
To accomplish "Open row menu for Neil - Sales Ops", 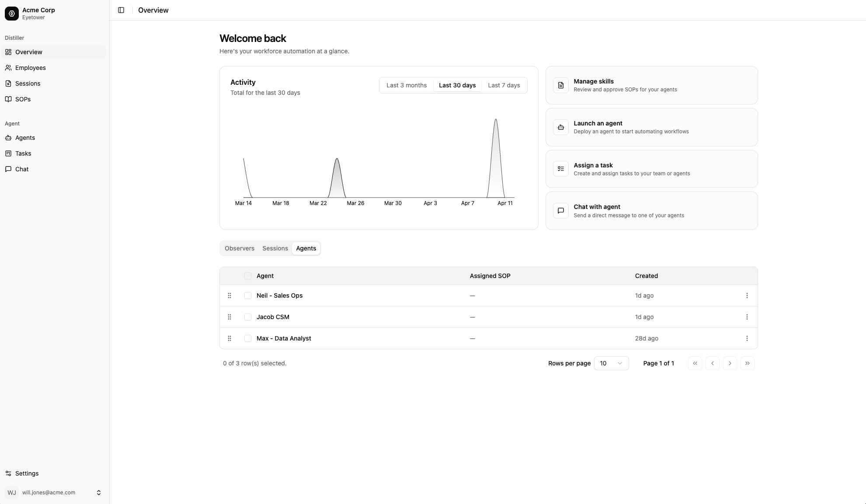I will pos(747,295).
